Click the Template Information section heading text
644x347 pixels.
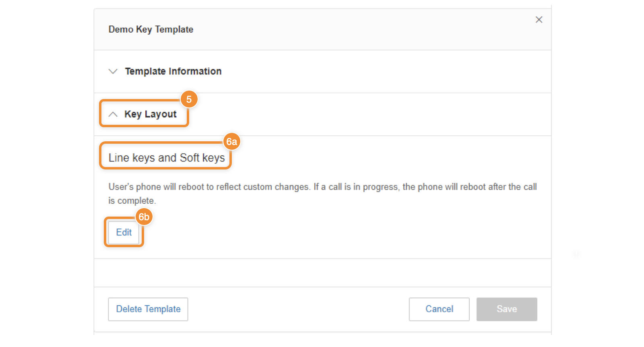point(173,71)
